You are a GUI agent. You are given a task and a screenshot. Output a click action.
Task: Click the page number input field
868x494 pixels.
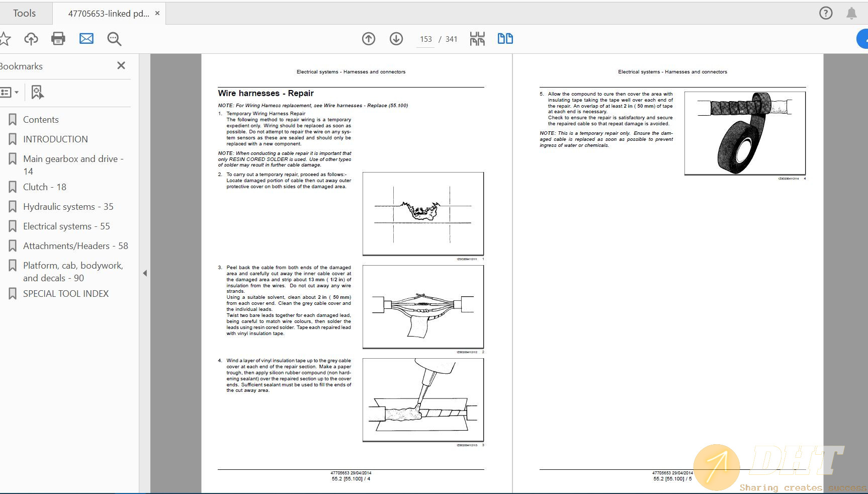pyautogui.click(x=426, y=39)
